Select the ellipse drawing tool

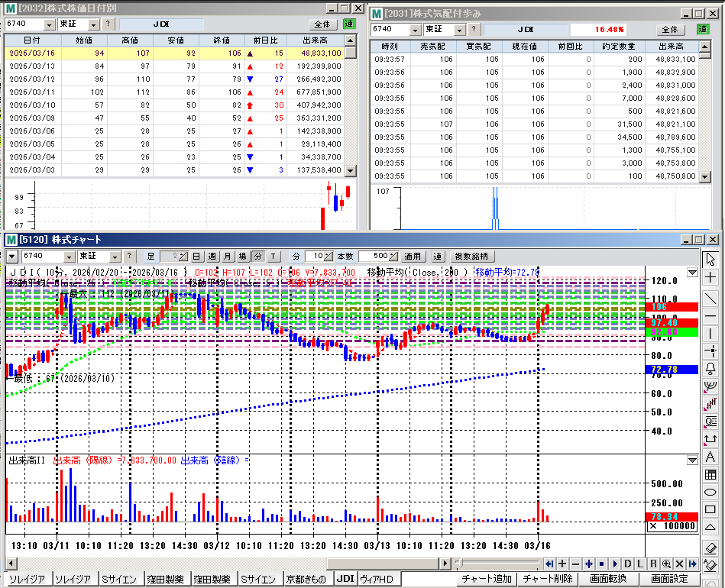click(710, 493)
